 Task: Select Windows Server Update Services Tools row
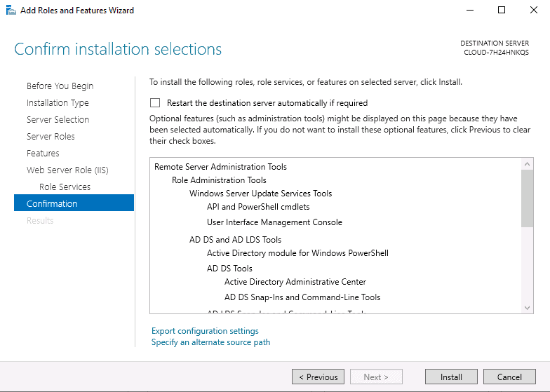point(261,194)
